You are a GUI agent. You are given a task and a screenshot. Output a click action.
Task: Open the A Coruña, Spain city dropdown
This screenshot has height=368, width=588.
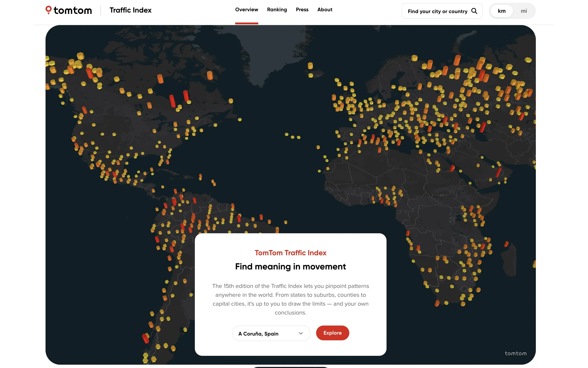(271, 333)
